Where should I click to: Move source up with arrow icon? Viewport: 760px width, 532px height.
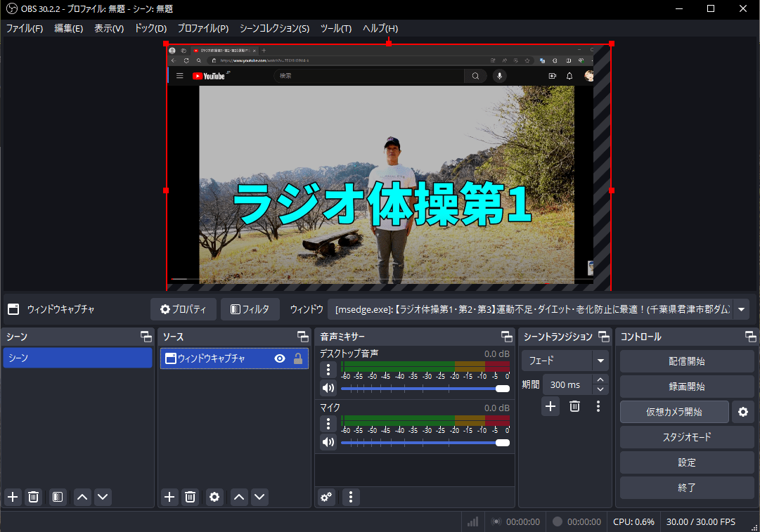pos(240,497)
